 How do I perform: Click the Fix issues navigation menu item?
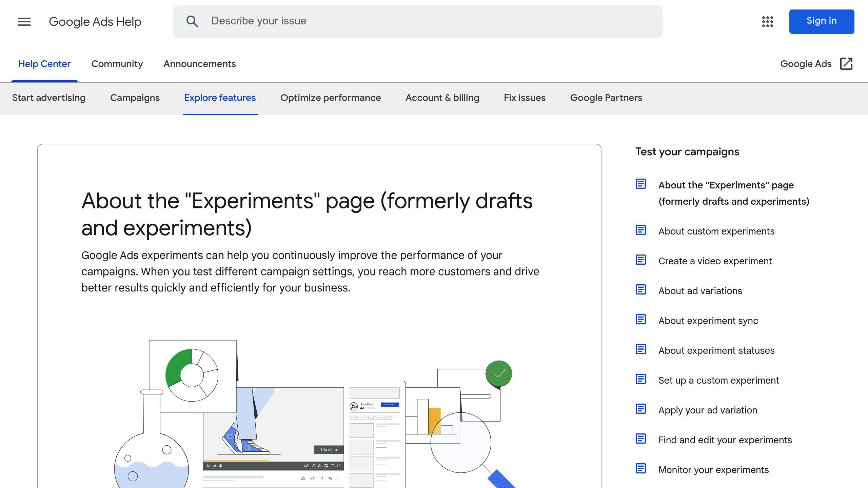[x=525, y=98]
